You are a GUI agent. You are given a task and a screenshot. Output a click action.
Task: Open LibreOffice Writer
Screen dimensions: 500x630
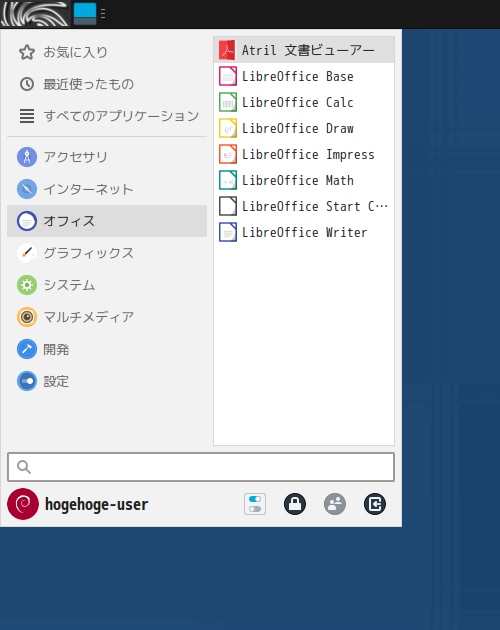point(304,233)
